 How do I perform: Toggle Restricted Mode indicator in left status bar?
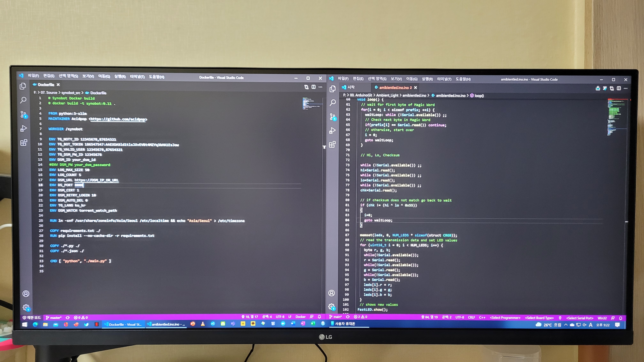pyautogui.click(x=31, y=317)
